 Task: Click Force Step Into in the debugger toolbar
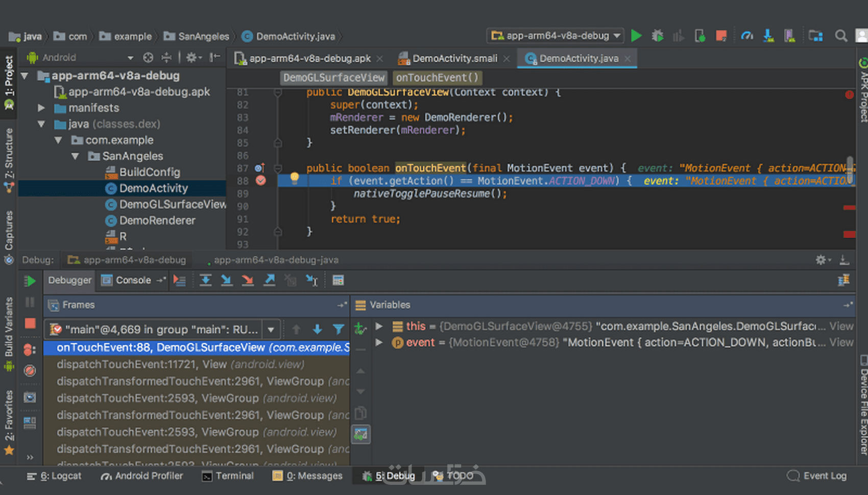(248, 280)
